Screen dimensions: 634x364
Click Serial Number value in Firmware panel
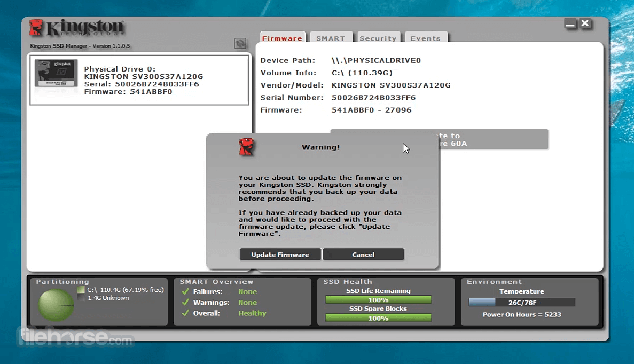point(373,98)
